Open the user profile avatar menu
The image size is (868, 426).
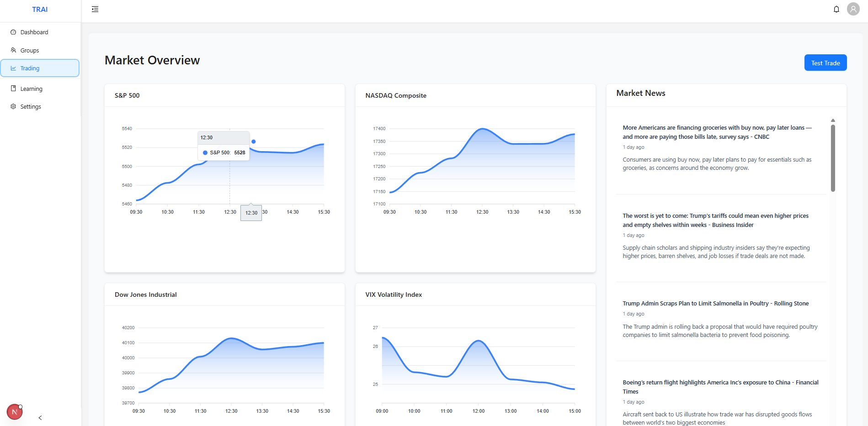point(853,9)
